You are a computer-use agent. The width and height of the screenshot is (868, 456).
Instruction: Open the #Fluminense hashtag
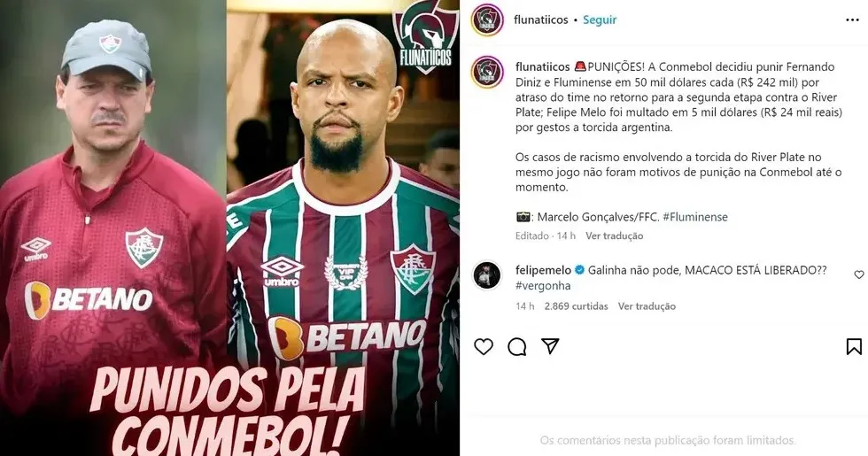695,217
